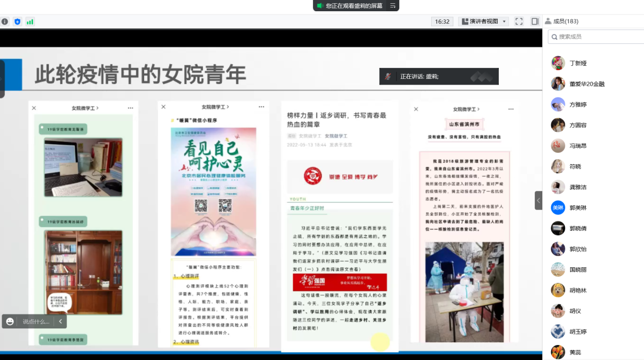This screenshot has width=644, height=360.
Task: Click the 看见自己 呵护心灵 poster
Action: 213,191
